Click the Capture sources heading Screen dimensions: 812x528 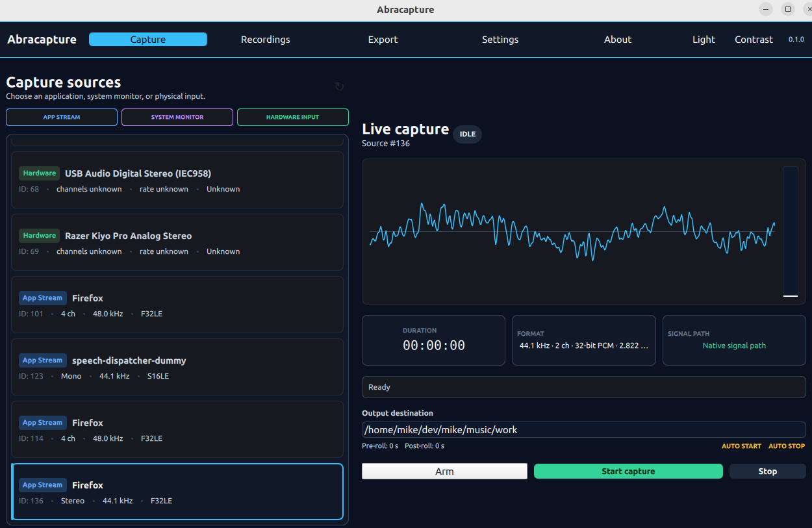pyautogui.click(x=64, y=82)
